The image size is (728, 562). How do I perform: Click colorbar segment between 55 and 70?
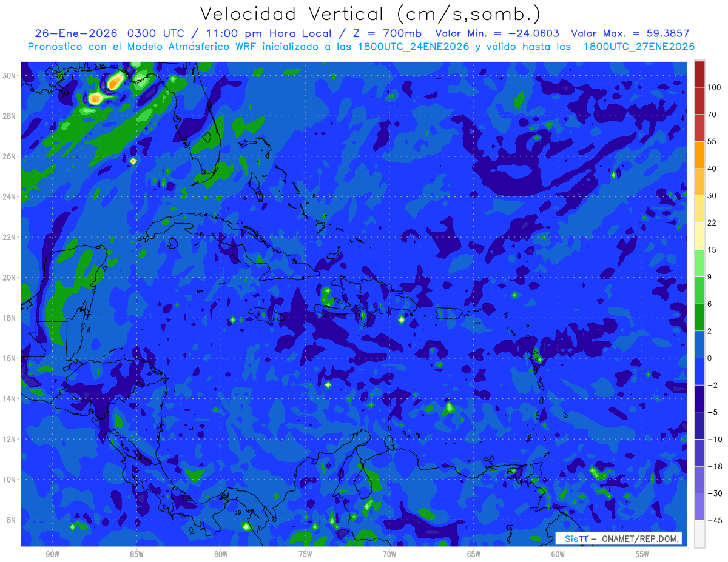[699, 128]
